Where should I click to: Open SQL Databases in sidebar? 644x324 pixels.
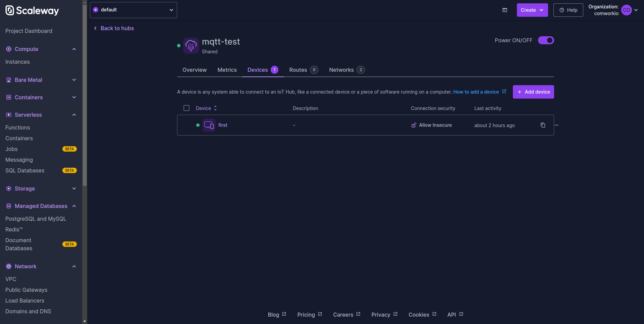(25, 170)
